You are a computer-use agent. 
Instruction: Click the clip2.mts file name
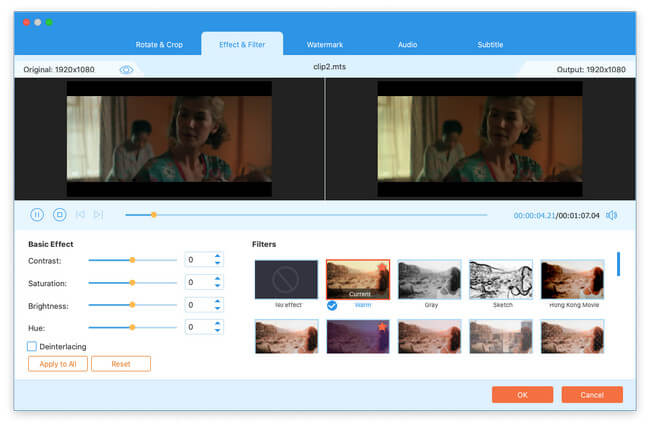click(x=330, y=67)
